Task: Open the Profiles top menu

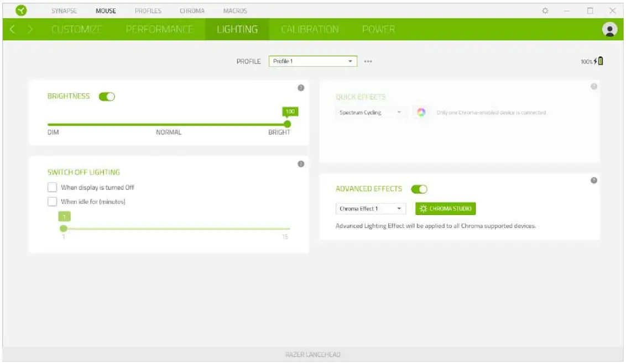Action: 148,10
